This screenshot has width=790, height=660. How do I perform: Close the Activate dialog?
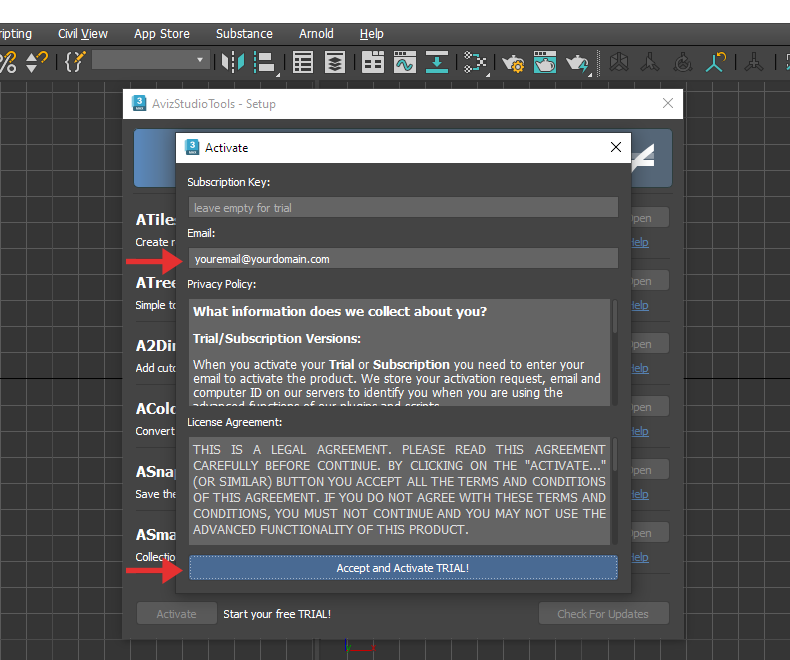point(616,147)
